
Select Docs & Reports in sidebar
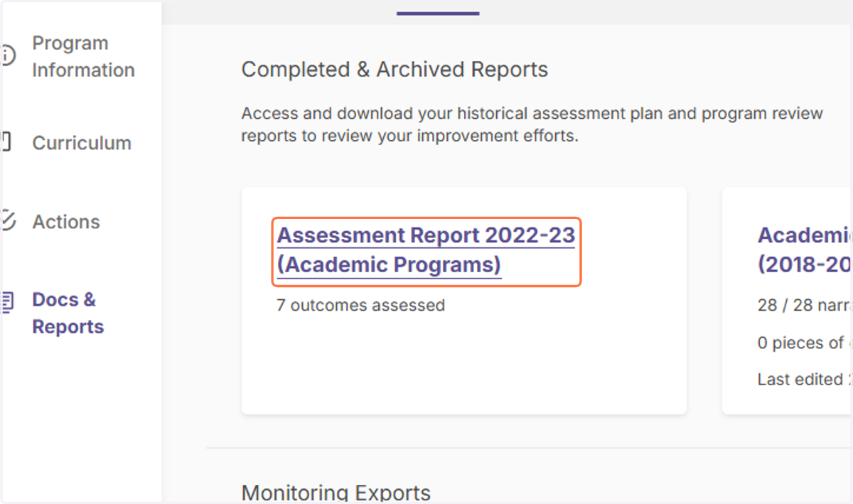coord(68,313)
